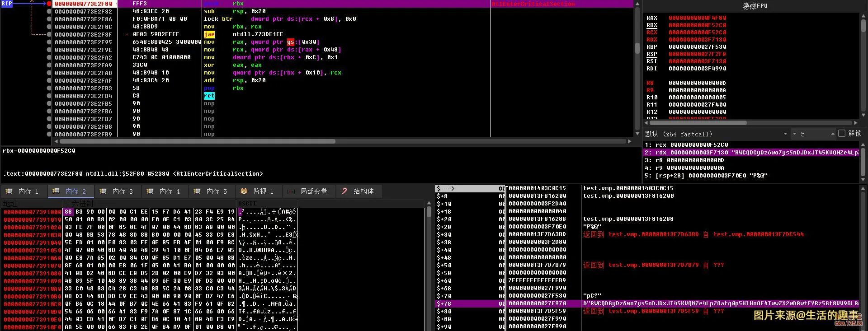This screenshot has height=331, width=868.
Task: Click the 隐藏FPU button
Action: pyautogui.click(x=755, y=6)
